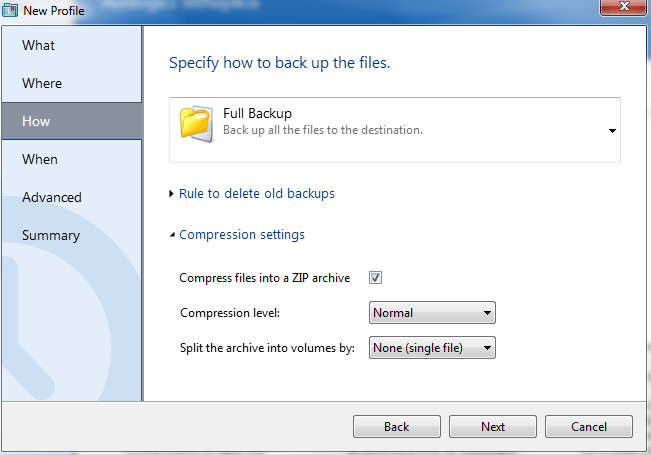This screenshot has height=455, width=651.
Task: Go to the When step
Action: (x=40, y=159)
